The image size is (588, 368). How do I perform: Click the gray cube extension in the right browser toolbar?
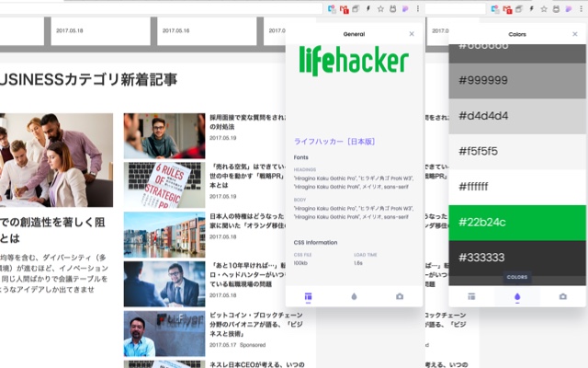519,8
